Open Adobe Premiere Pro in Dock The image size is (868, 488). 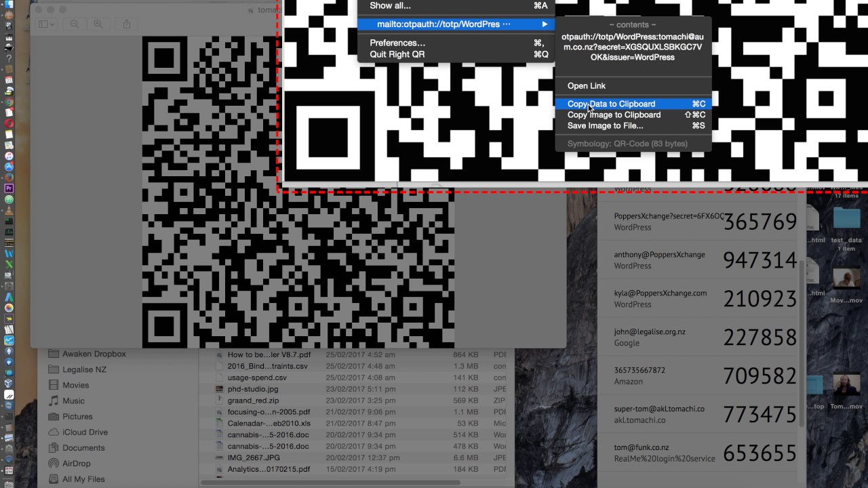pos(9,188)
